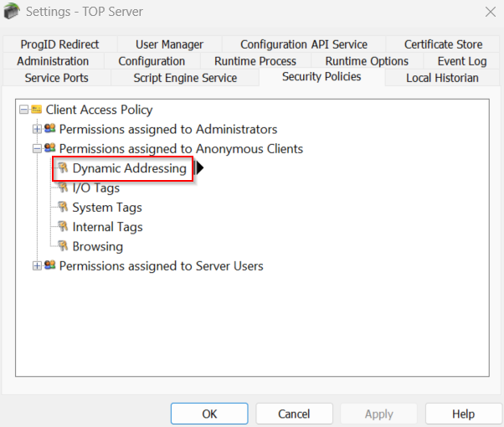
Task: Open the ProgID Redirect tab
Action: pyautogui.click(x=59, y=44)
